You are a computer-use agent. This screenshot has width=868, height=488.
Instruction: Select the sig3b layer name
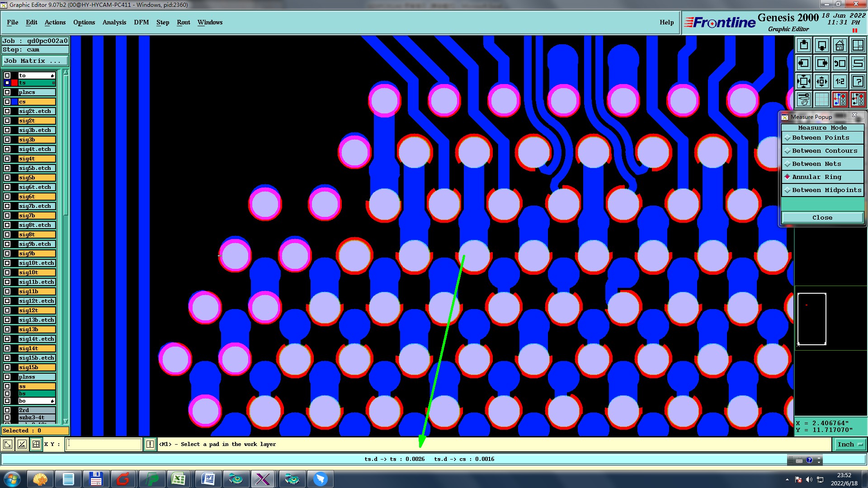[x=37, y=140]
